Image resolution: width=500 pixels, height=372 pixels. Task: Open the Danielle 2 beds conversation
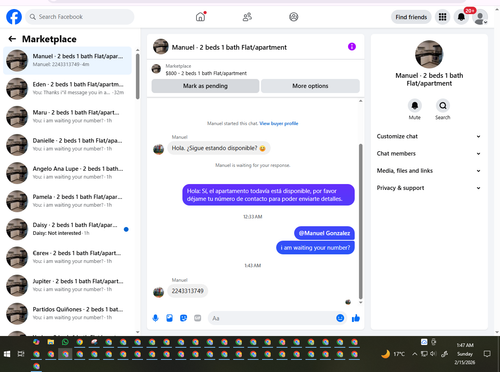68,145
